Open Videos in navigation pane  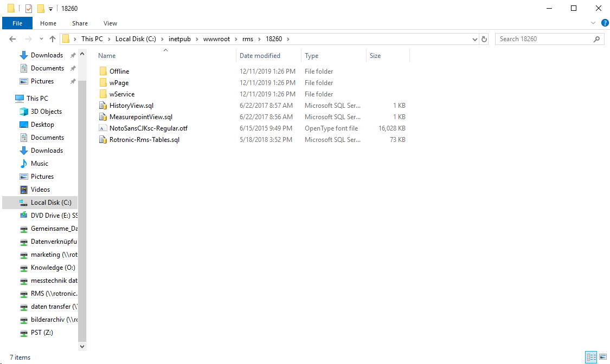(40, 190)
